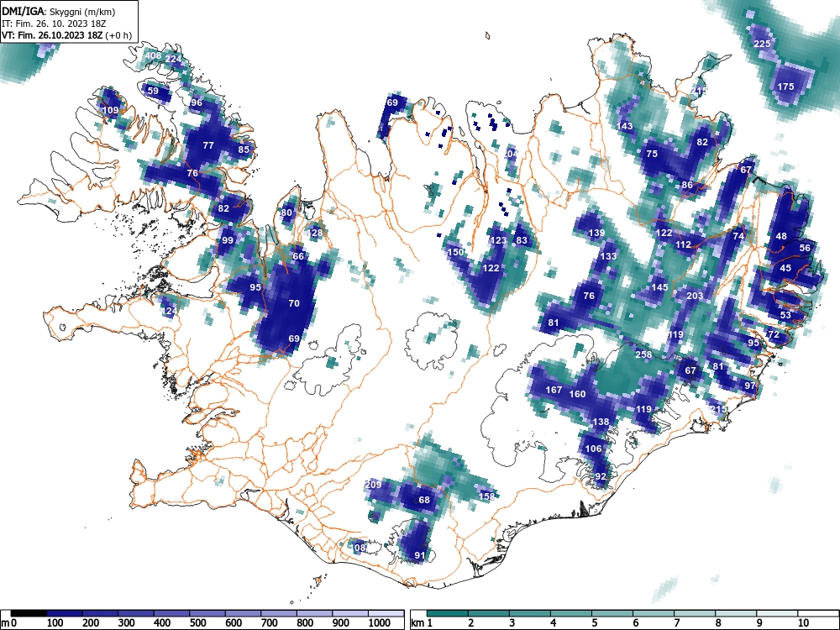Image resolution: width=840 pixels, height=630 pixels.
Task: Select the map value '124'
Action: tap(170, 312)
